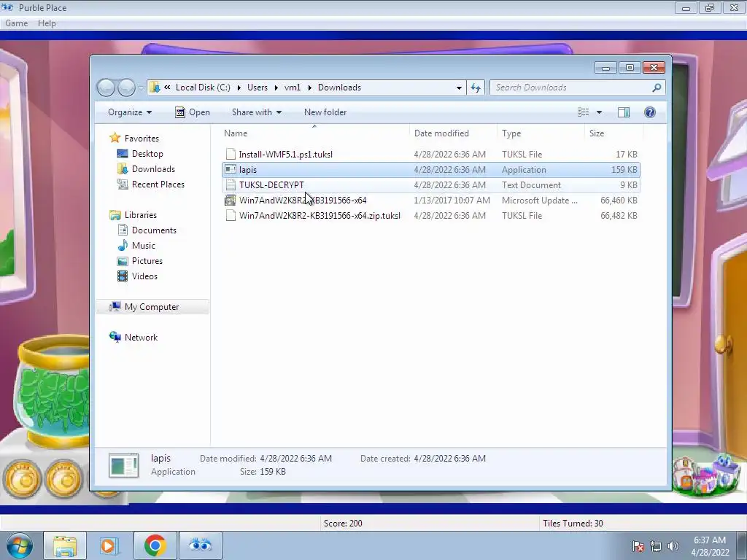Click the Windows Start button

click(x=20, y=545)
